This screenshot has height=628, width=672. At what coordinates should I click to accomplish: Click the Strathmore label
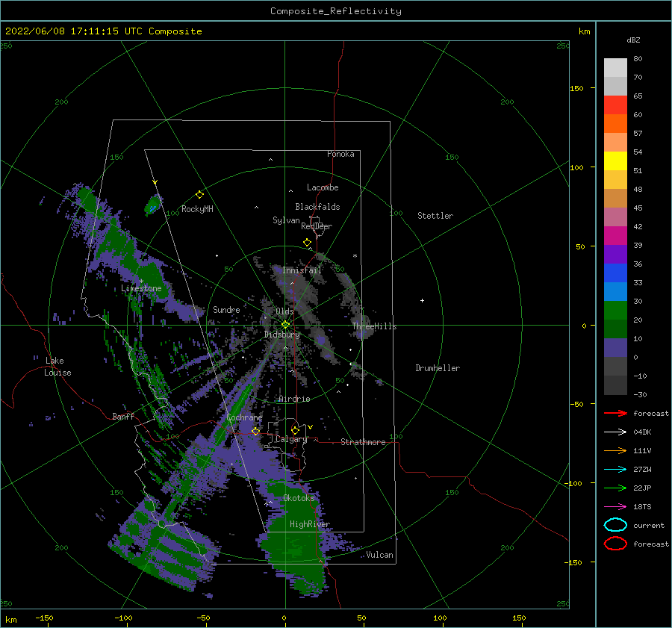pos(363,442)
